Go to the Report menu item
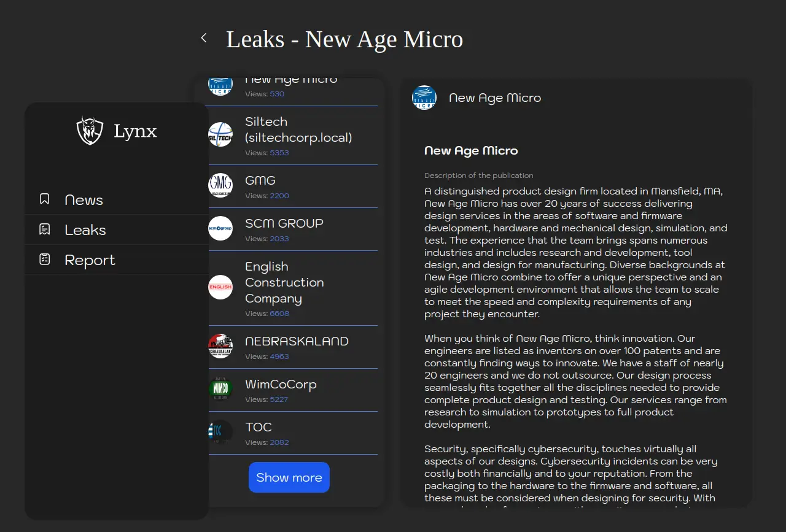786x532 pixels. pos(90,260)
